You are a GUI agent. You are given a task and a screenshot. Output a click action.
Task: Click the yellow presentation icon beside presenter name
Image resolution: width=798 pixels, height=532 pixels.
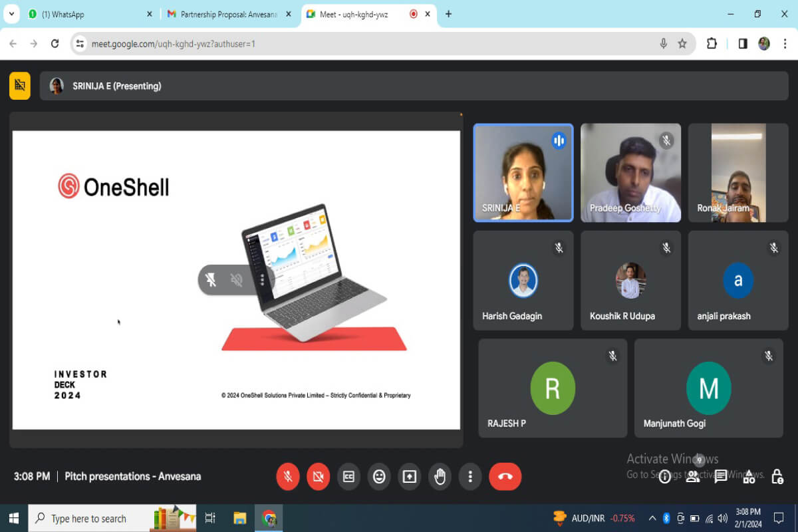[20, 86]
